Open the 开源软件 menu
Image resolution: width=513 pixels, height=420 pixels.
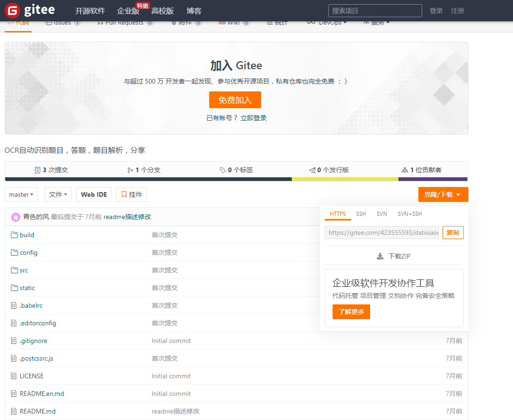[x=90, y=11]
